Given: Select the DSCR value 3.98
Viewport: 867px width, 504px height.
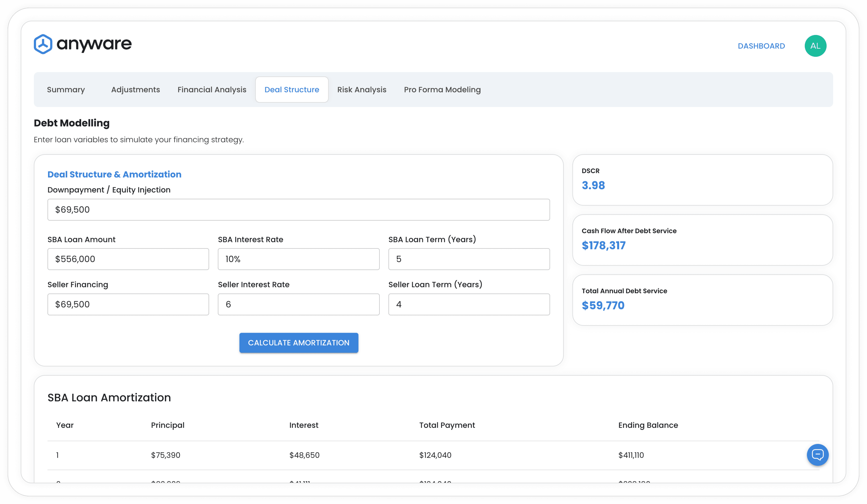Looking at the screenshot, I should [x=593, y=185].
